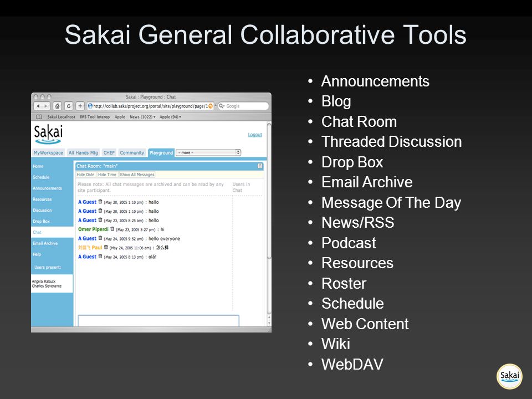This screenshot has height=399, width=532.
Task: Click the Logout link
Action: 255,135
